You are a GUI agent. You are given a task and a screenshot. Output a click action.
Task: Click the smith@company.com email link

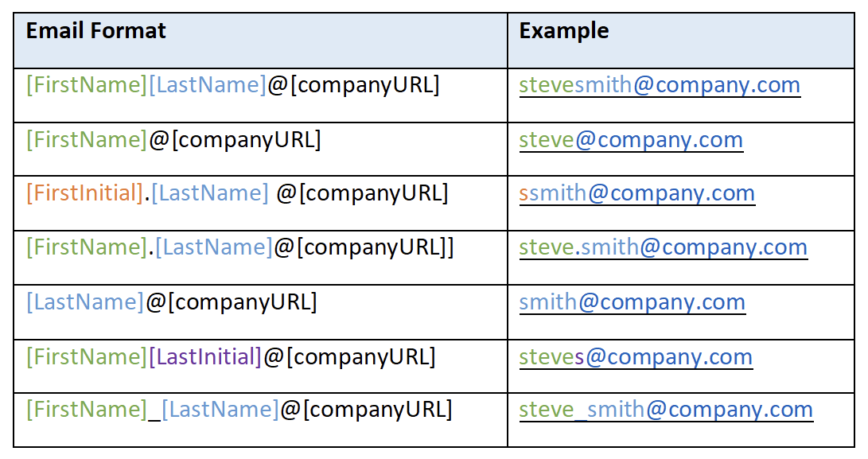click(633, 302)
